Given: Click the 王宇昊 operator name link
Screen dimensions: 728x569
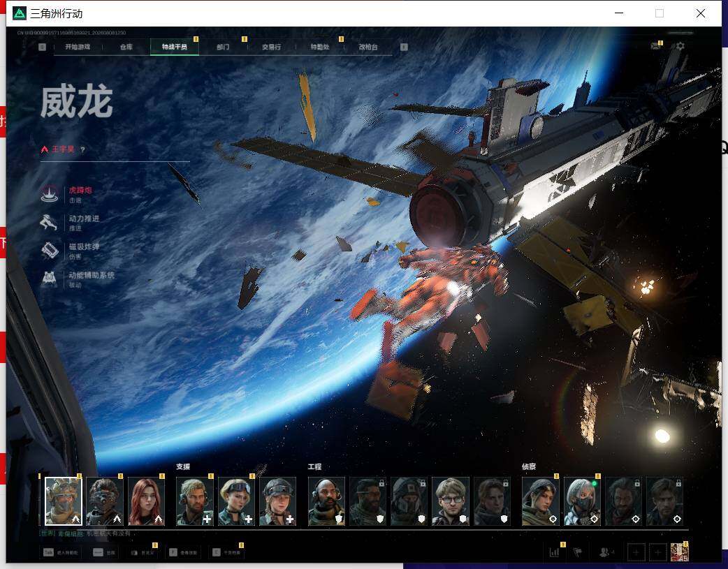Looking at the screenshot, I should tap(63, 149).
